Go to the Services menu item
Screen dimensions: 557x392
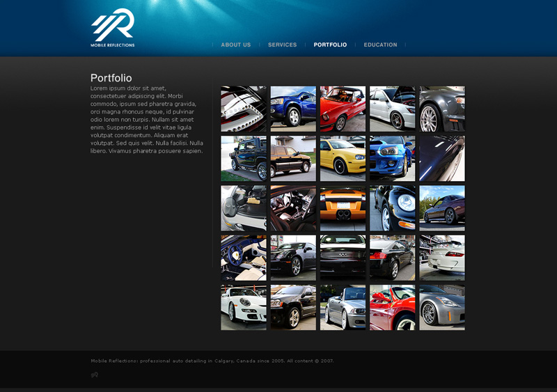click(x=282, y=45)
